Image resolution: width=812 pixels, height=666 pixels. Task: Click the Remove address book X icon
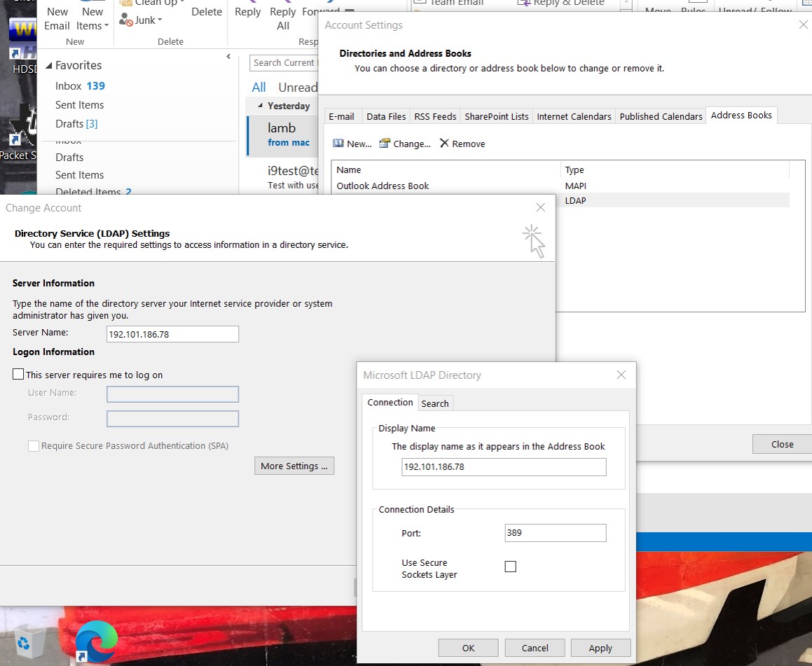[x=444, y=144]
